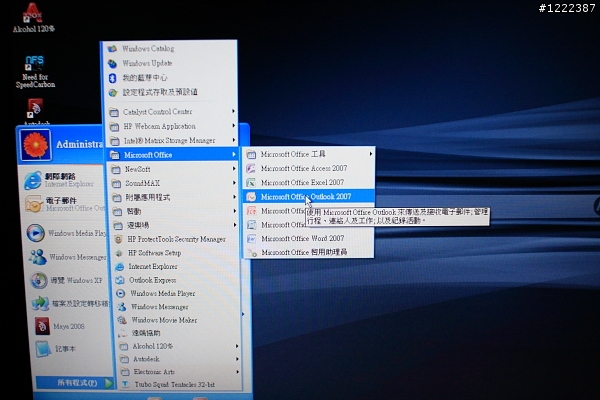Viewport: 600px width, 400px height.
Task: Open Windows Catalog icon in programs menu
Action: point(112,49)
